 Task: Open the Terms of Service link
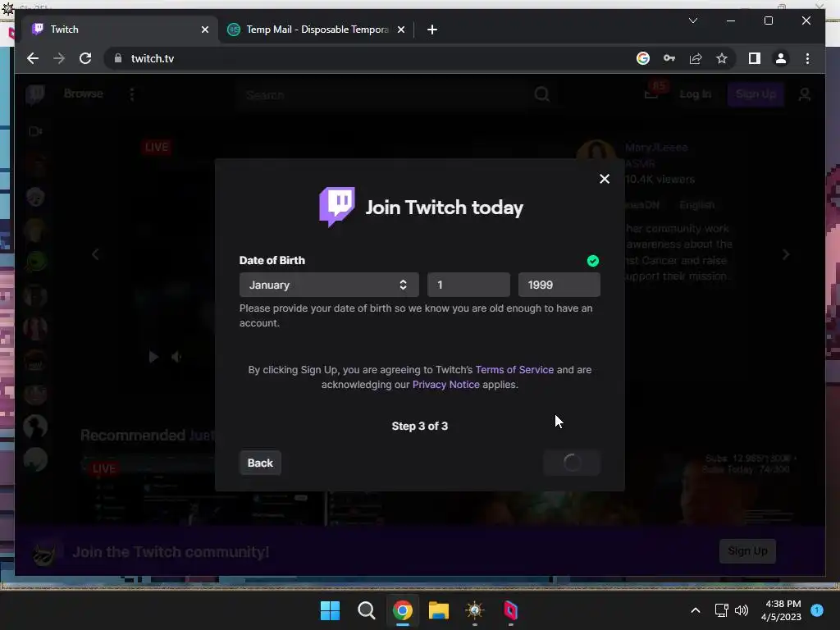(x=514, y=370)
